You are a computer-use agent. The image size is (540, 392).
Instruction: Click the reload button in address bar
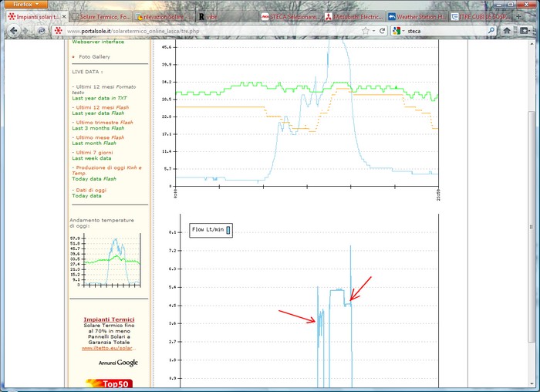pyautogui.click(x=383, y=31)
